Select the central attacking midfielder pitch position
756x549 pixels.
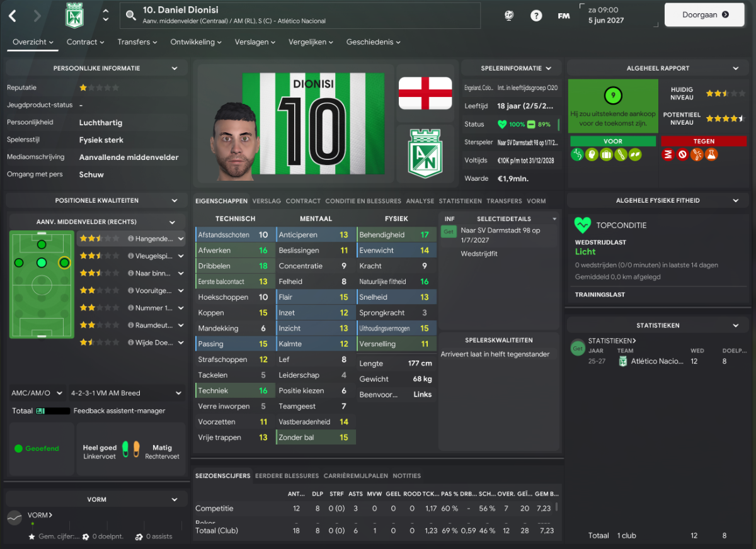pos(42,263)
